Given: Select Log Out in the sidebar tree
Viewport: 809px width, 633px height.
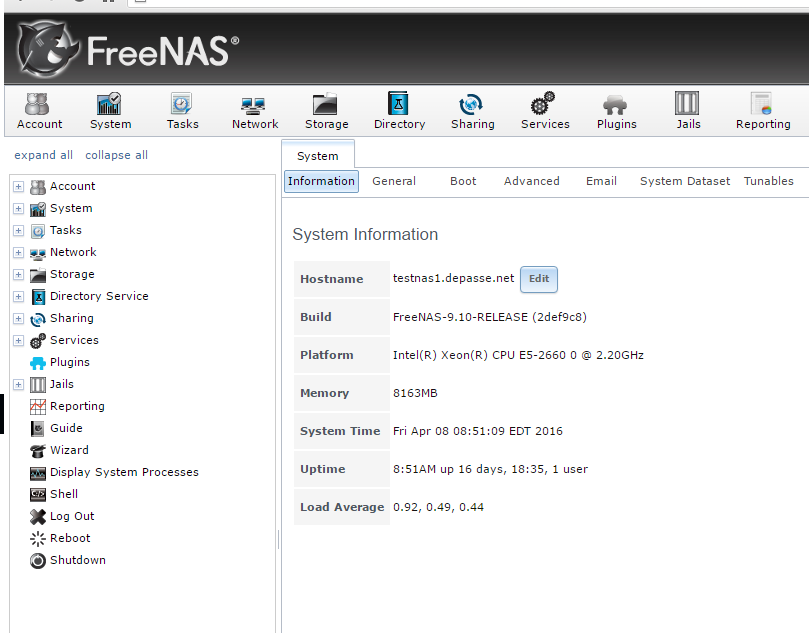Looking at the screenshot, I should click(x=72, y=516).
